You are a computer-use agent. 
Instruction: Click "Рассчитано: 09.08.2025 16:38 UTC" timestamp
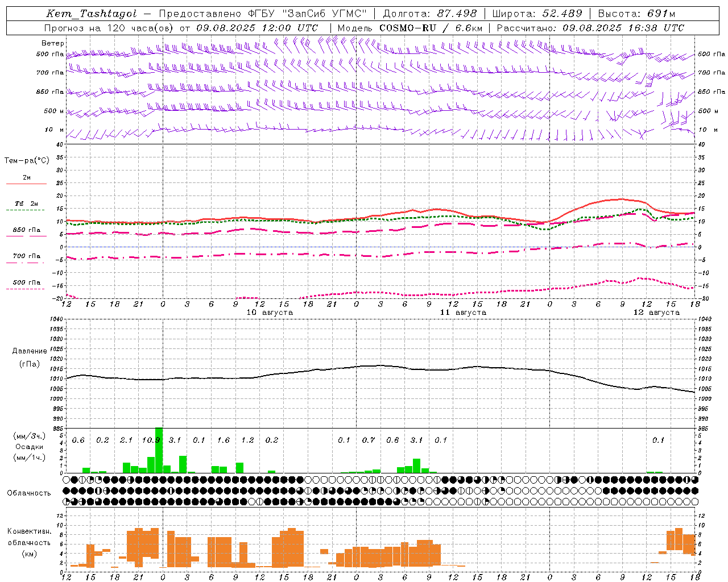click(590, 28)
